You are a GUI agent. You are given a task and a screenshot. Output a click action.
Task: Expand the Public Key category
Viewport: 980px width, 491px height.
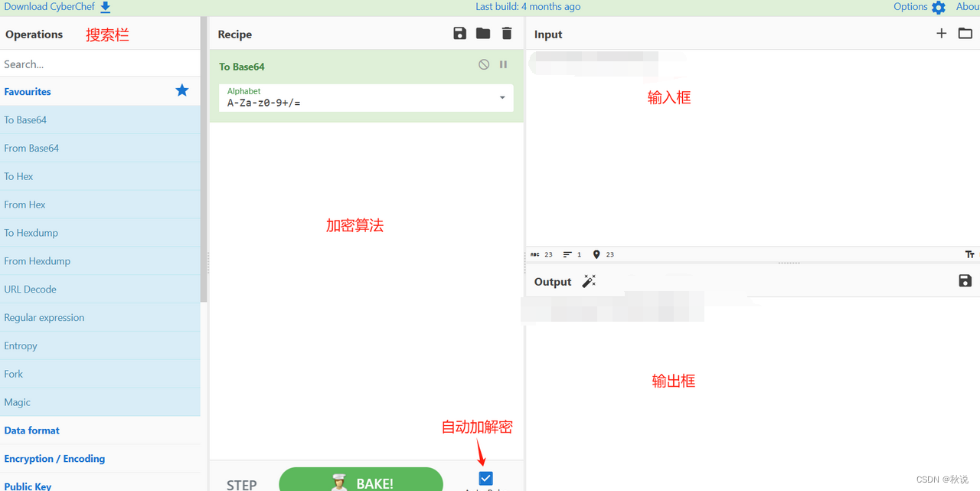click(x=28, y=486)
